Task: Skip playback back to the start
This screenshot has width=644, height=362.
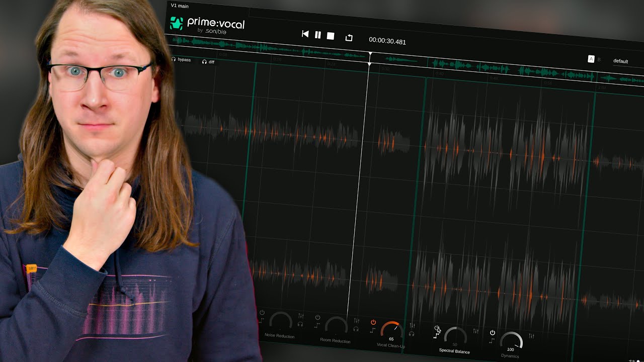Action: (x=305, y=34)
